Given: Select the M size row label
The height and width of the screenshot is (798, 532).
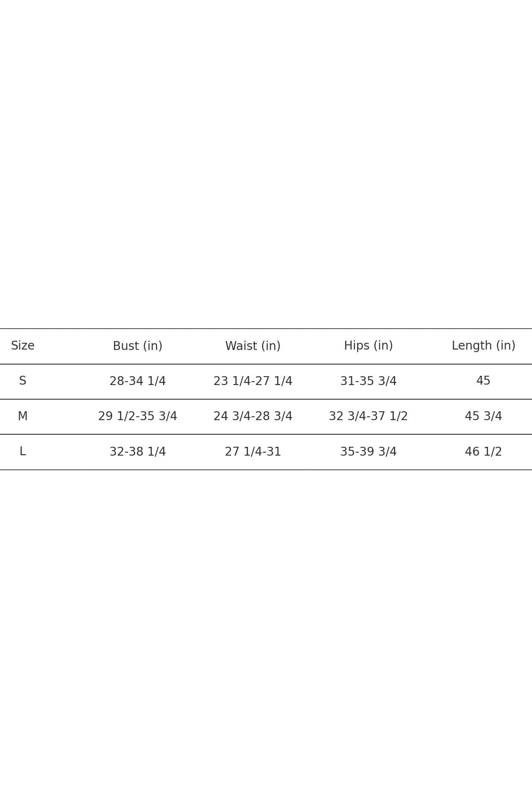Looking at the screenshot, I should pyautogui.click(x=23, y=416).
